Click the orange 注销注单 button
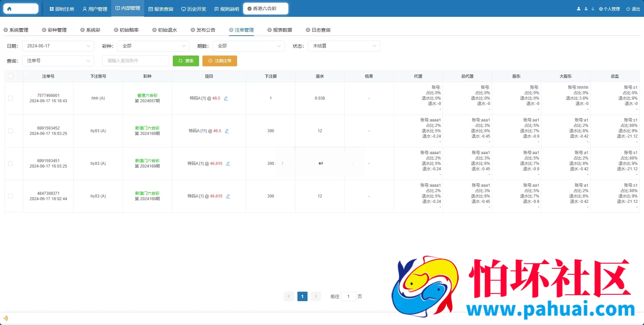This screenshot has width=644, height=325. point(220,61)
